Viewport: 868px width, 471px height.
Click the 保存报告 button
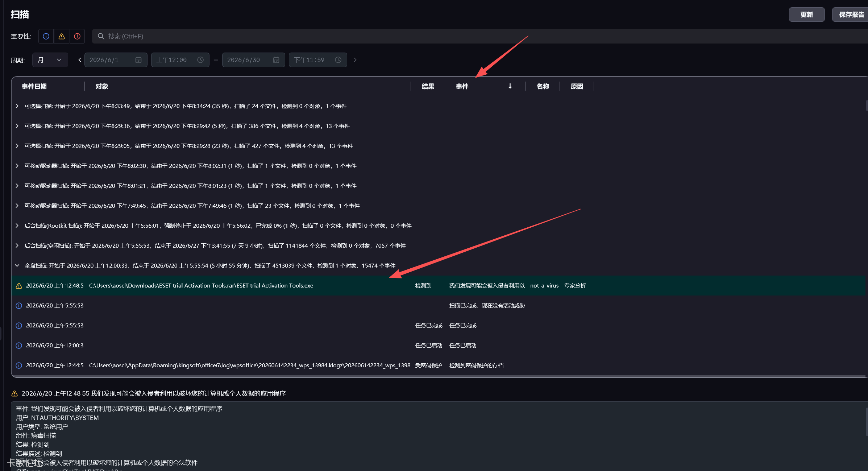point(851,15)
